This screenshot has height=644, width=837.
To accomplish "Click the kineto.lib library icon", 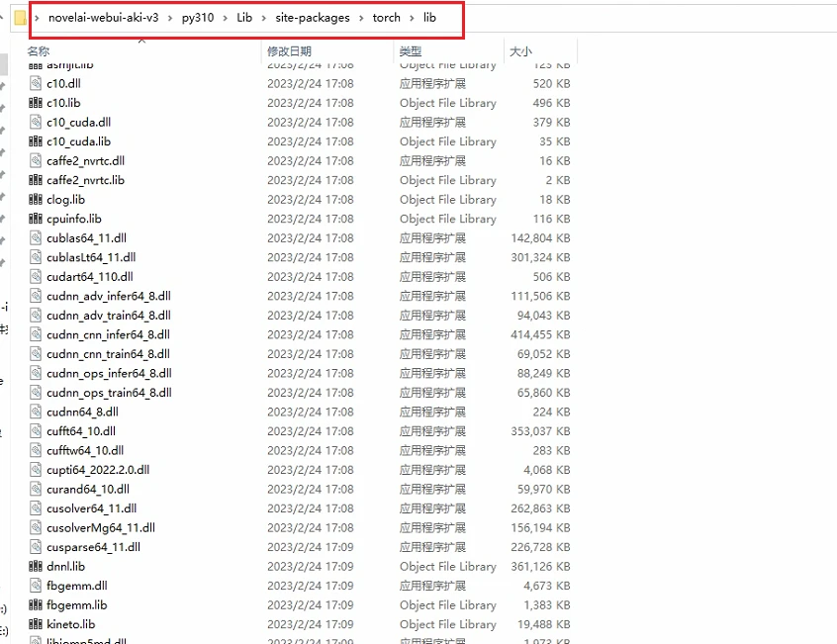I will tap(36, 624).
